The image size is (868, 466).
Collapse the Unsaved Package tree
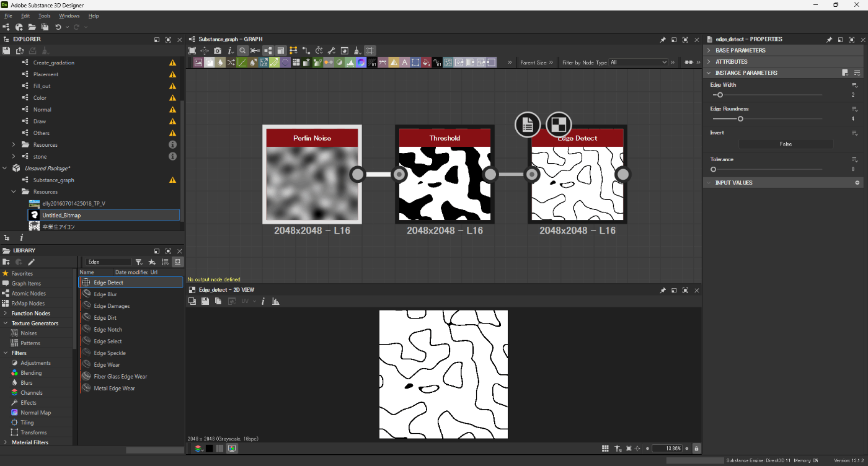click(x=5, y=168)
